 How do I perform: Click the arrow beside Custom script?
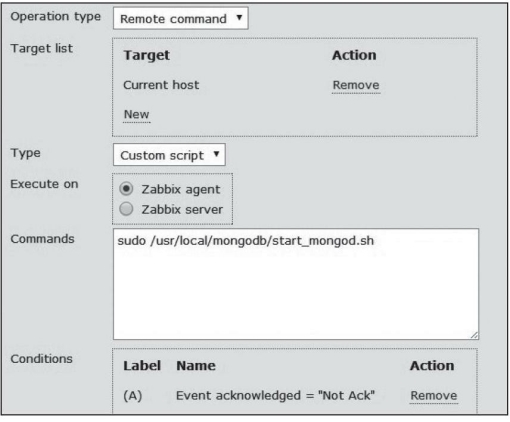pos(216,154)
